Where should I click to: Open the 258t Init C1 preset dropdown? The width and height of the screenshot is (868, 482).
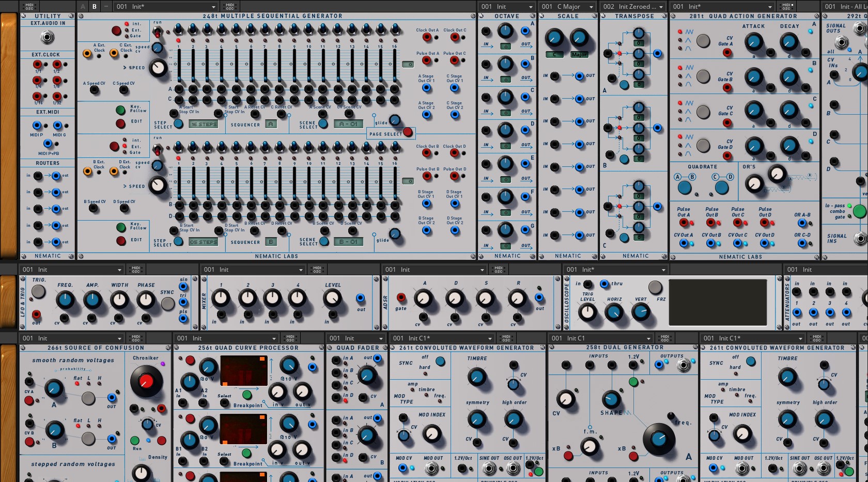[x=601, y=338]
